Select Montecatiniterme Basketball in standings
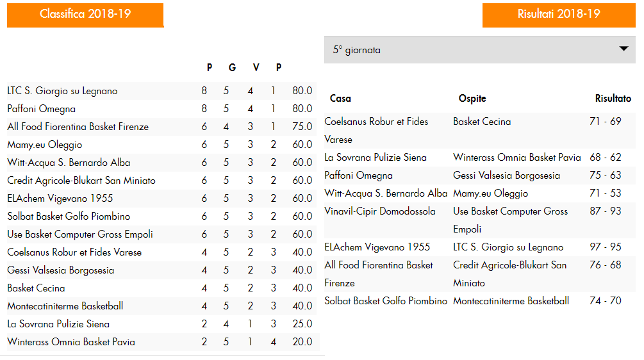This screenshot has height=360, width=644. 65,306
